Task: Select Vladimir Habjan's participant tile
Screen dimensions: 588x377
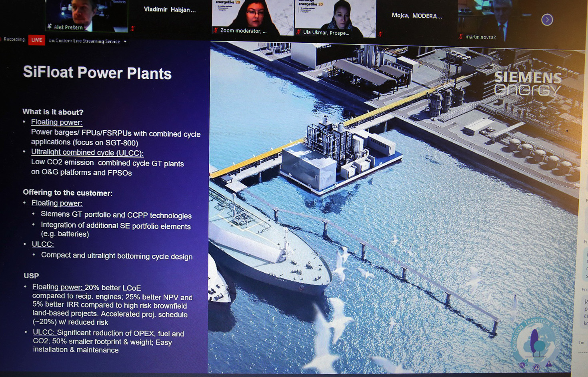Action: point(170,16)
